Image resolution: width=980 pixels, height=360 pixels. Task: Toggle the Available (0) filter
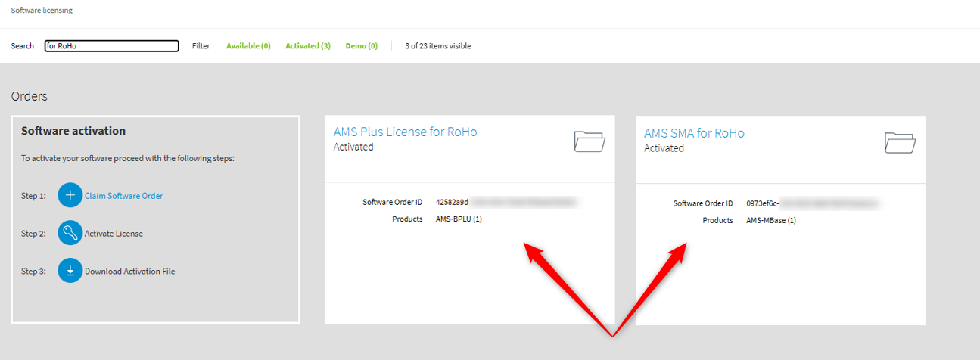click(248, 46)
